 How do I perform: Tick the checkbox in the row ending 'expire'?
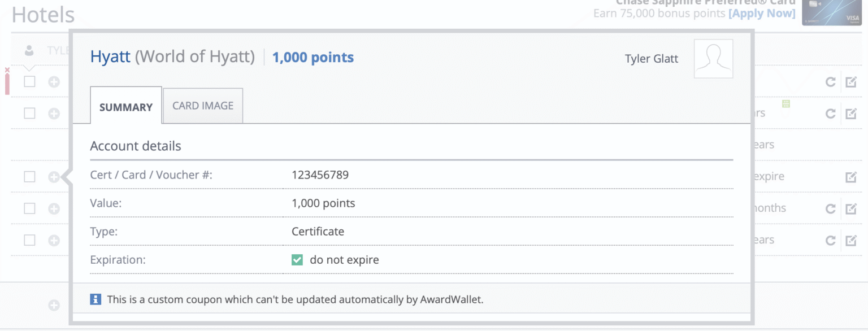tap(29, 177)
